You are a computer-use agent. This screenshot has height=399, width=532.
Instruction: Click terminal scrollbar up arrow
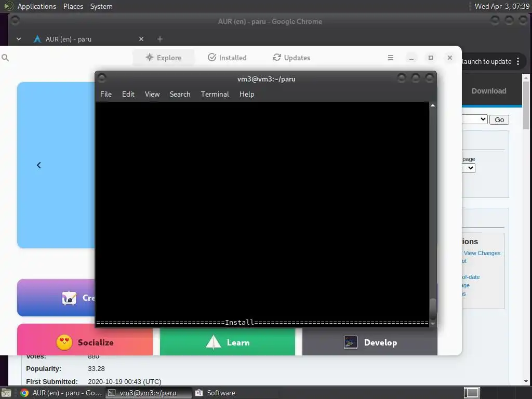(x=433, y=105)
